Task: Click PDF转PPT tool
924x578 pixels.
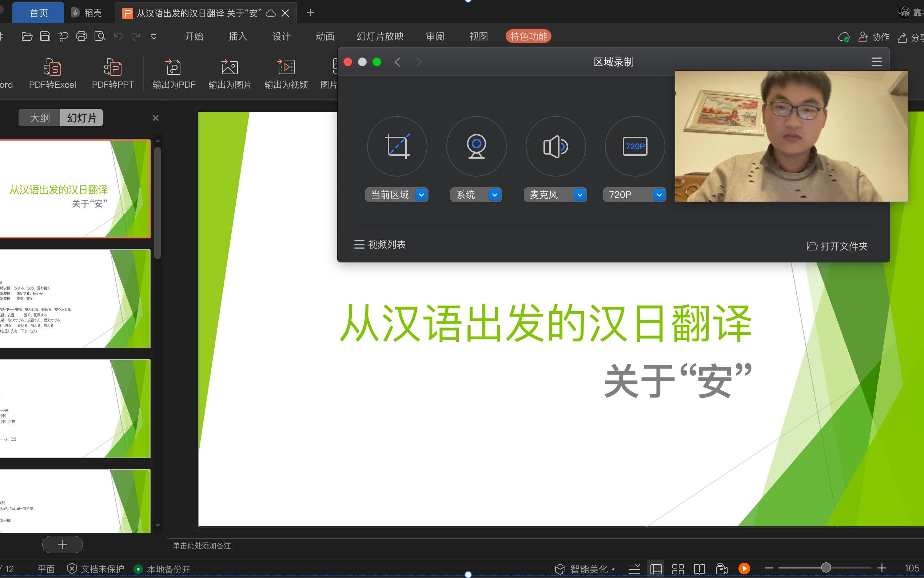Action: [x=113, y=74]
